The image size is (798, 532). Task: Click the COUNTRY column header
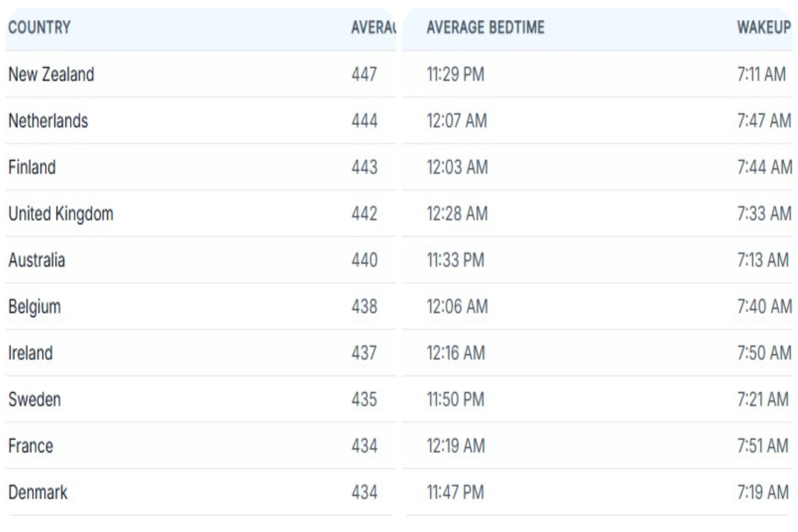[39, 28]
